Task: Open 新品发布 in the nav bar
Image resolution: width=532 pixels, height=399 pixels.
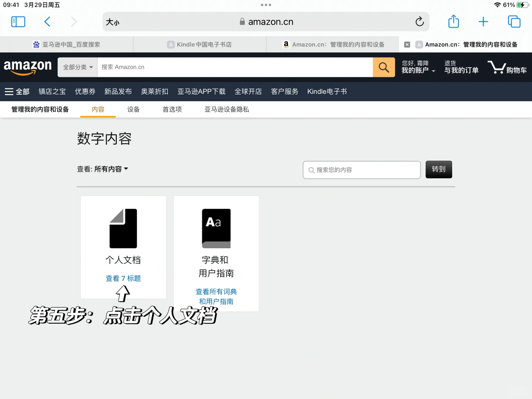Action: click(118, 92)
